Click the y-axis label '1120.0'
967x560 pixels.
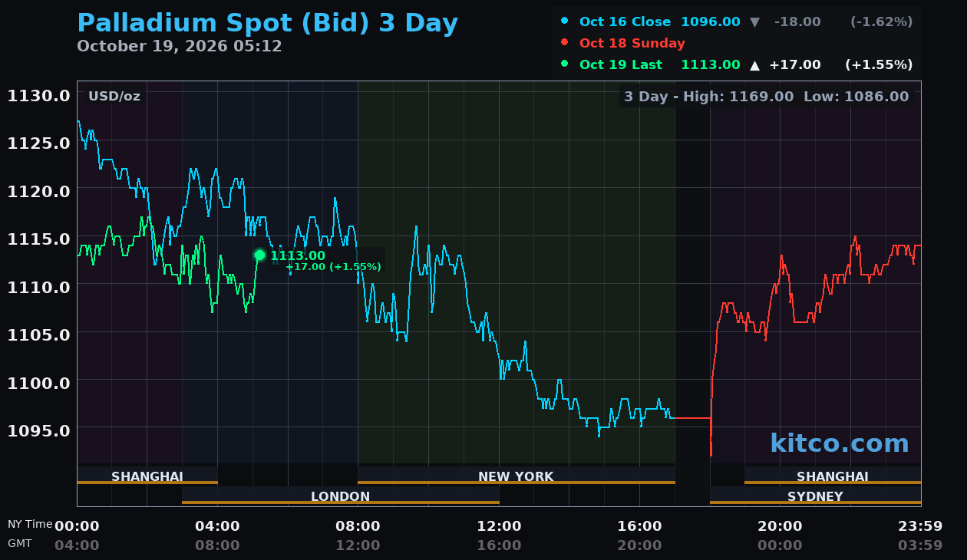[39, 191]
